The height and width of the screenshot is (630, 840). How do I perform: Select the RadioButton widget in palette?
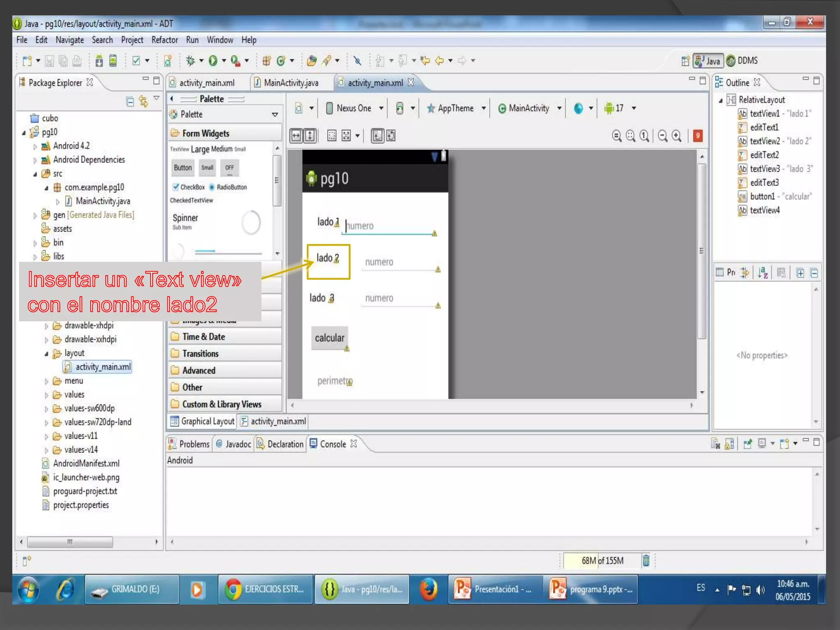228,187
